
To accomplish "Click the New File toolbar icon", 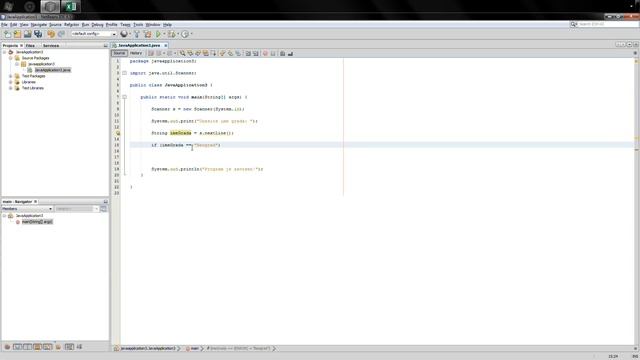I will [x=7, y=34].
